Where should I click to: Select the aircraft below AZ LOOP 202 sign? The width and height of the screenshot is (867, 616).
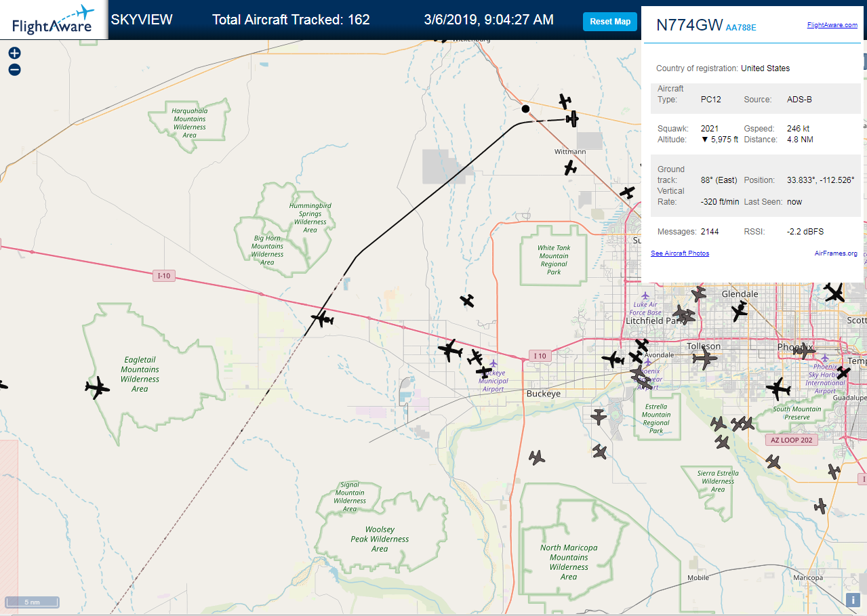773,462
